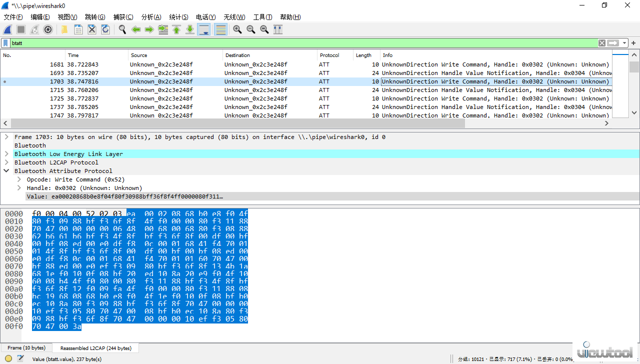Reset text to normal size

[x=264, y=29]
